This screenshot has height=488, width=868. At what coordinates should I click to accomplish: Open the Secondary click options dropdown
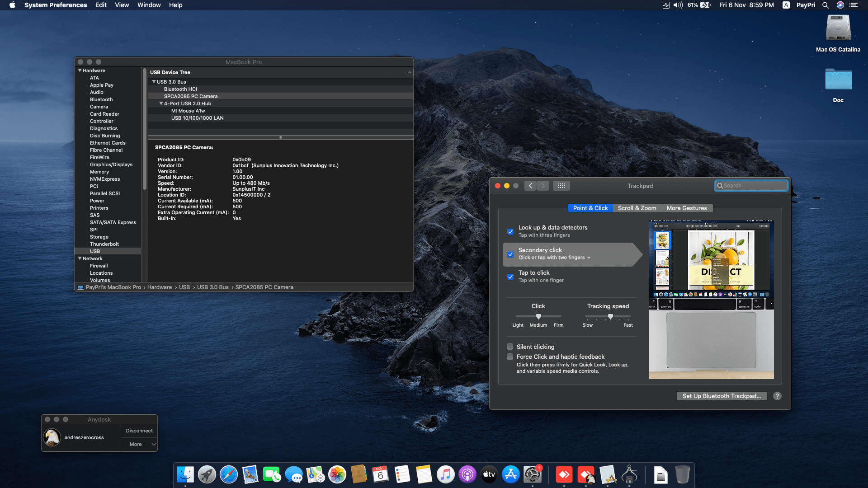(x=555, y=258)
